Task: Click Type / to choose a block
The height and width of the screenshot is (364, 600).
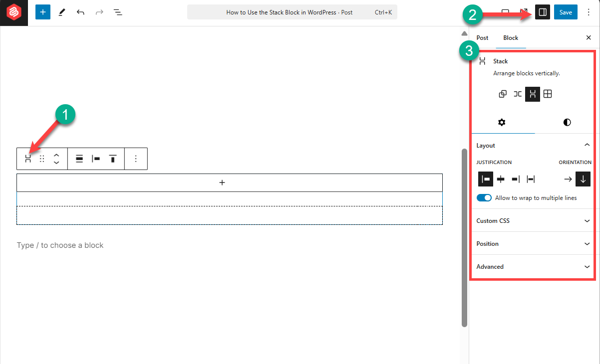Action: 60,245
